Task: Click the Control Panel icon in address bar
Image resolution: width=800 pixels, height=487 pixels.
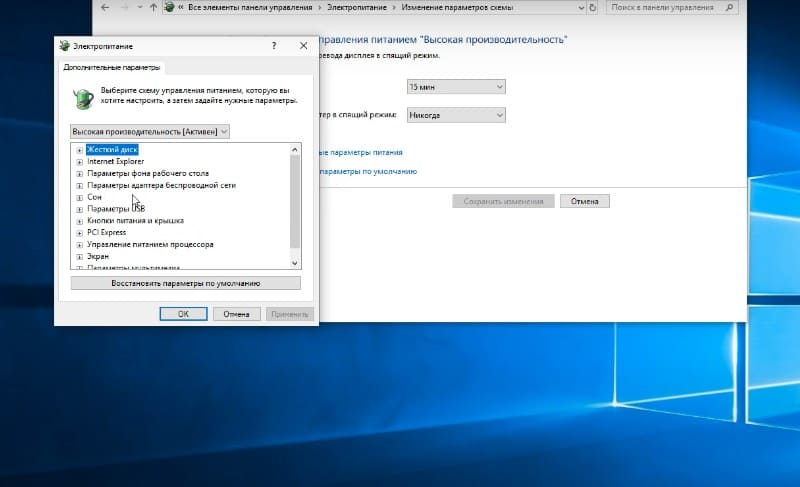Action: coord(169,7)
